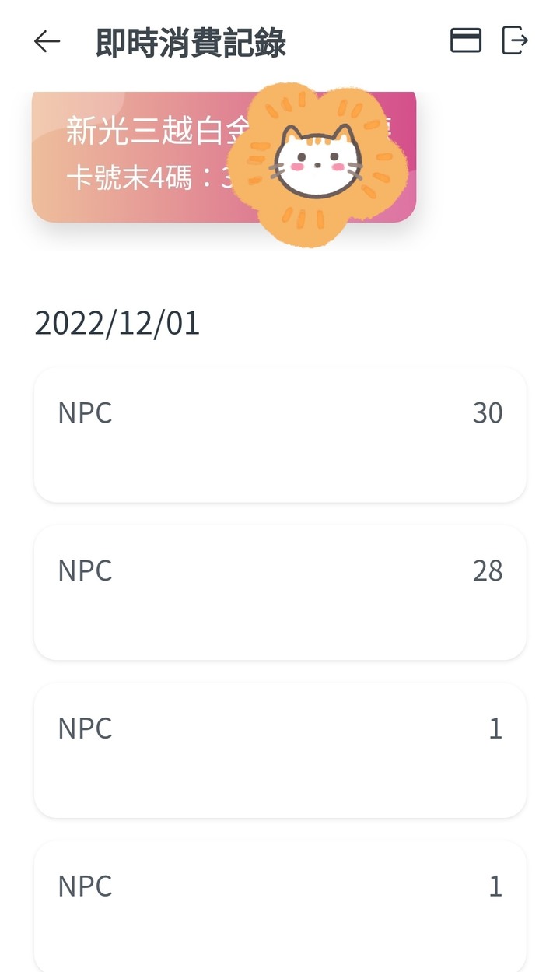The image size is (560, 972).
Task: Click the amount 28 in second record
Action: [x=488, y=571]
